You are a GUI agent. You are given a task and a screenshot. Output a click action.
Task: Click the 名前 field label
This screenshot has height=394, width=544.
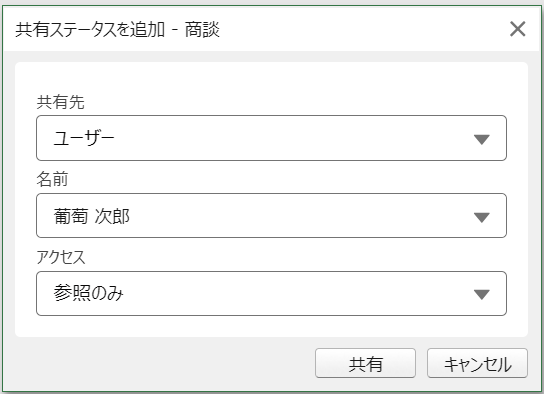click(x=52, y=180)
